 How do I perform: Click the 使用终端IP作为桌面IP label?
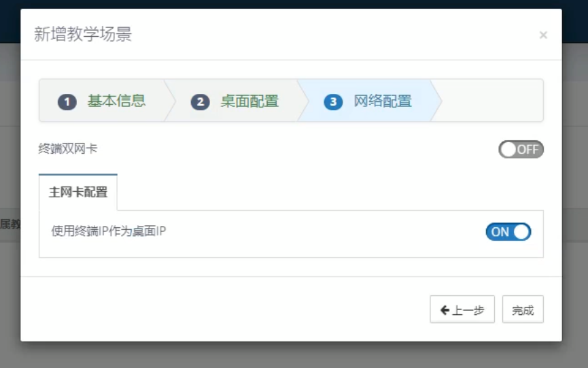109,231
